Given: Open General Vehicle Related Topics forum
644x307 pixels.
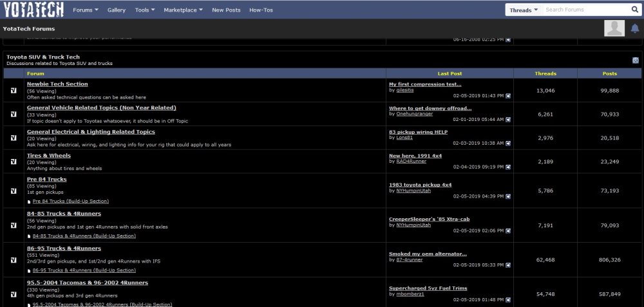Looking at the screenshot, I should pos(102,107).
